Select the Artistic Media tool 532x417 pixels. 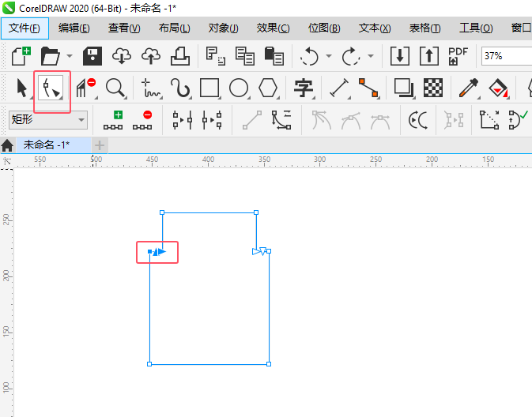click(180, 88)
